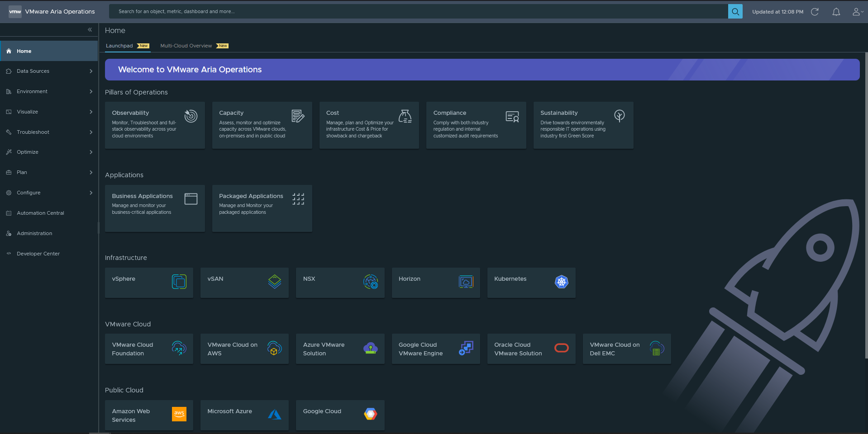The image size is (868, 434).
Task: Expand the Visualize menu chevron
Action: [91, 112]
